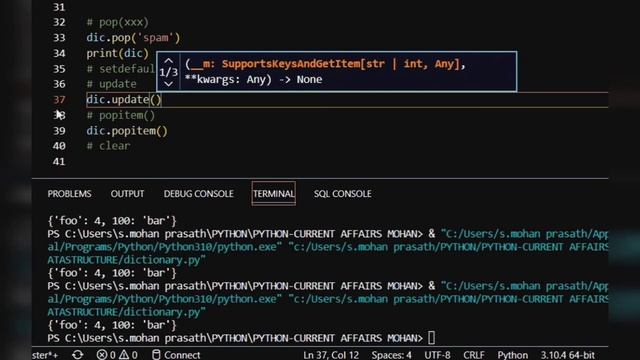Click Ln 37, Col 12 cursor position indicator
The height and width of the screenshot is (360, 640).
pyautogui.click(x=331, y=355)
